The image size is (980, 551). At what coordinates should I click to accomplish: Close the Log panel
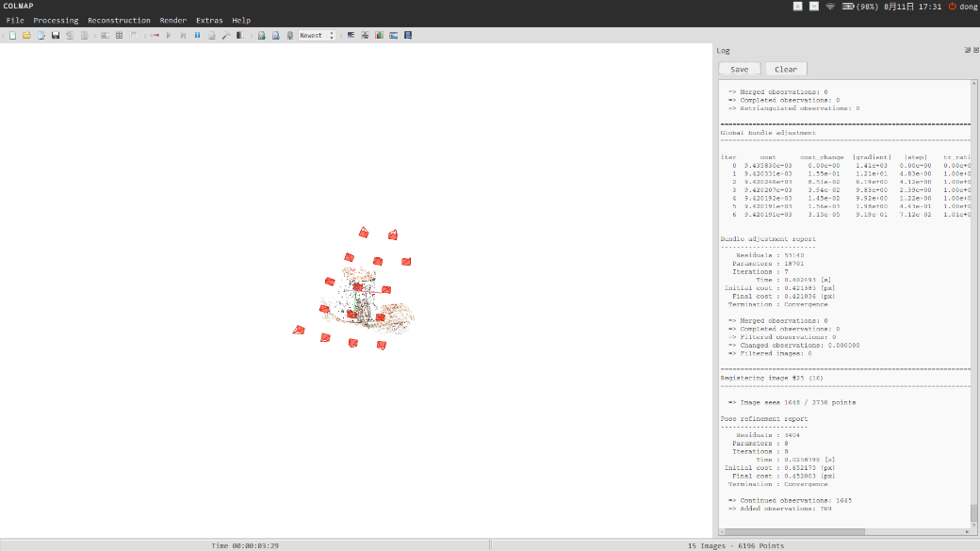975,50
